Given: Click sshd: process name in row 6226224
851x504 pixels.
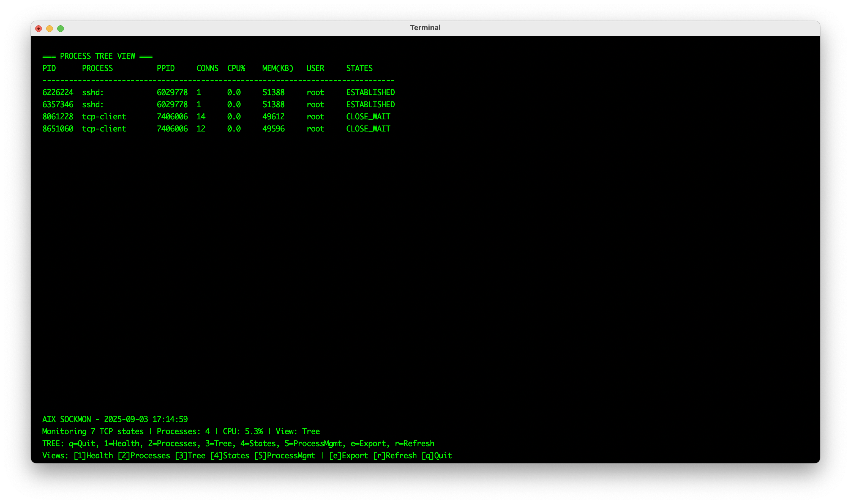Looking at the screenshot, I should click(93, 92).
